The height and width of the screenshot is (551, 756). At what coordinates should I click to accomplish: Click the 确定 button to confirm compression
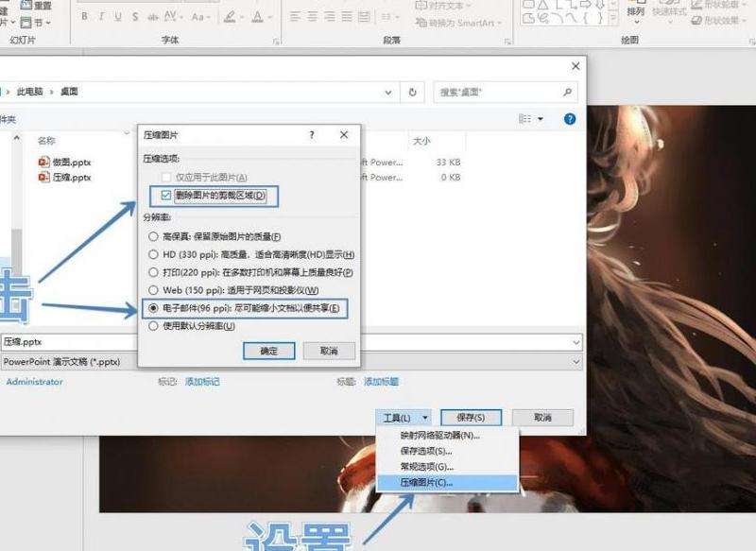(271, 351)
